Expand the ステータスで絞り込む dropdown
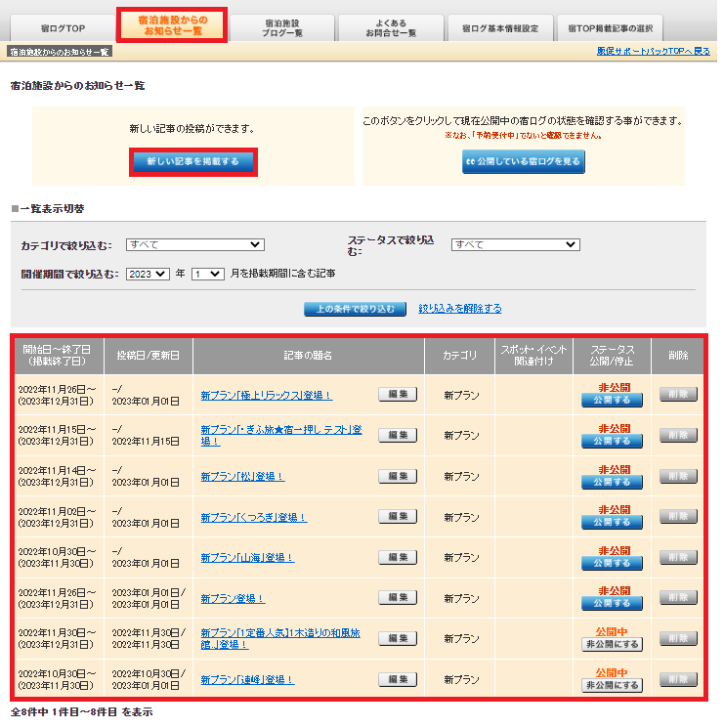724x728 pixels. [515, 245]
